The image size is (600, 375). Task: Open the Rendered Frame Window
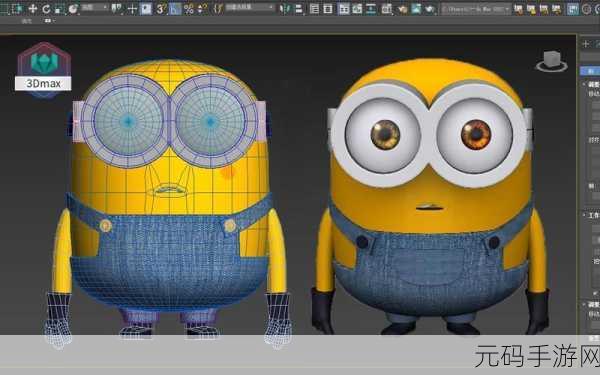[416, 9]
